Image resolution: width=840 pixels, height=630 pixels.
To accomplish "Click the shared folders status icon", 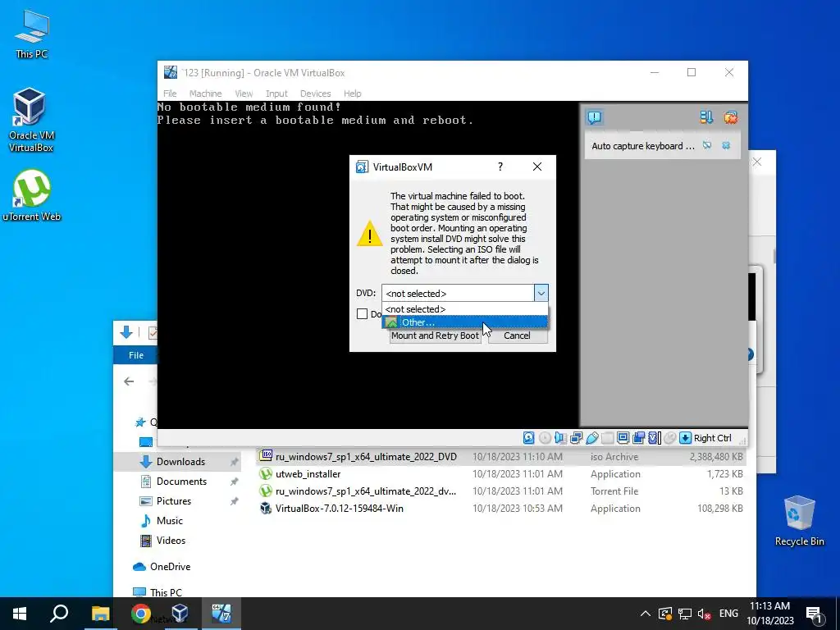I will [x=608, y=438].
